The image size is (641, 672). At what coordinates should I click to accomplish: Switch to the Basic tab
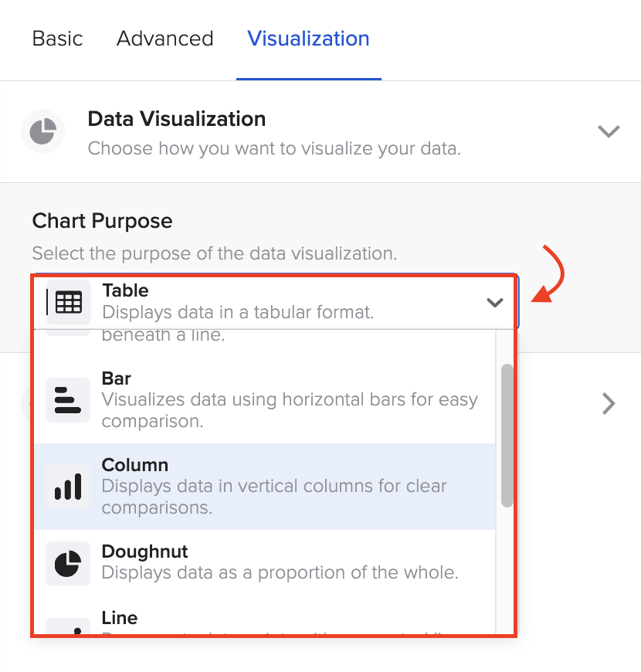point(57,39)
